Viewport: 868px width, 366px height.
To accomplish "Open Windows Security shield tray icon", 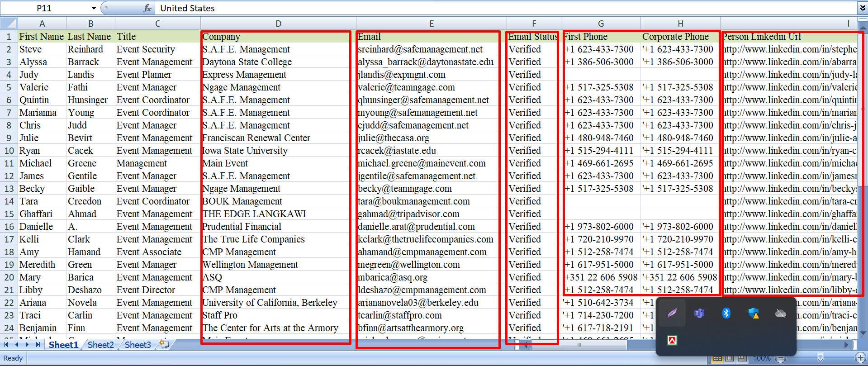I will 754,313.
